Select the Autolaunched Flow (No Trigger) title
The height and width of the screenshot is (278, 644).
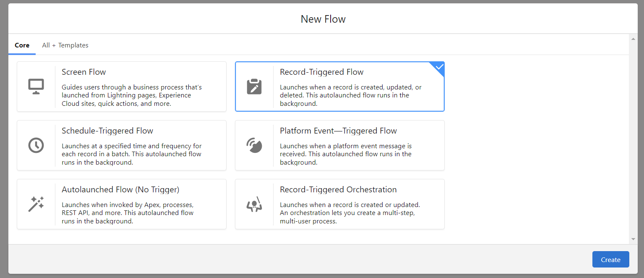pos(120,190)
